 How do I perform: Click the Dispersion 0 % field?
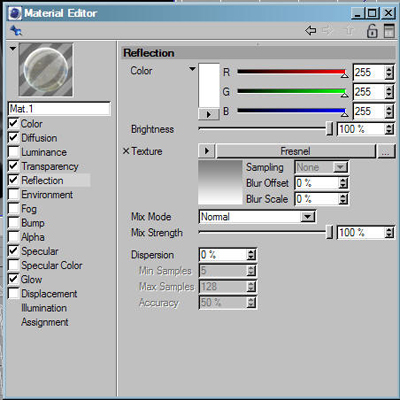(223, 255)
